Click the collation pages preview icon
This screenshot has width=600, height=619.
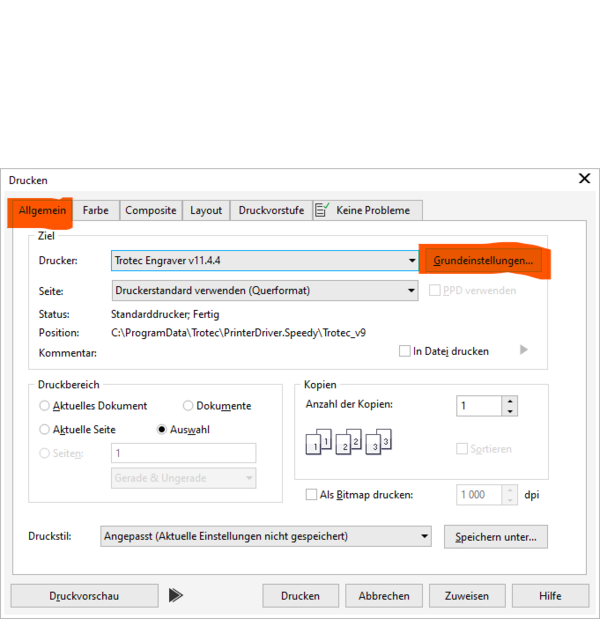point(350,441)
